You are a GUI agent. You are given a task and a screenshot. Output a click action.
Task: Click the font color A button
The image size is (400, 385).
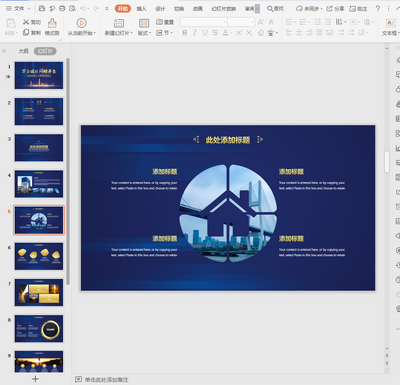[226, 33]
